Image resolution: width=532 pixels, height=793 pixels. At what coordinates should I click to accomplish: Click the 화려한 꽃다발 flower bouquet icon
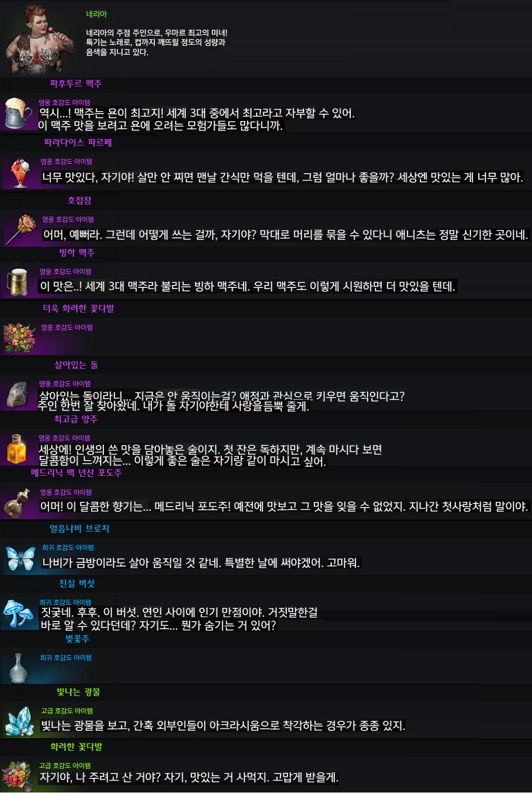(x=17, y=776)
